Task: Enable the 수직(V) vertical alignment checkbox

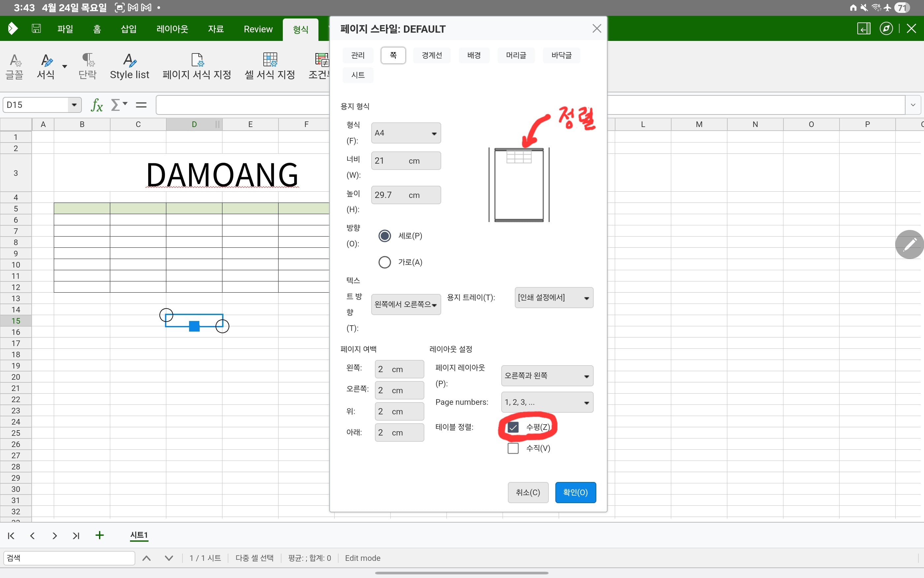Action: coord(513,448)
